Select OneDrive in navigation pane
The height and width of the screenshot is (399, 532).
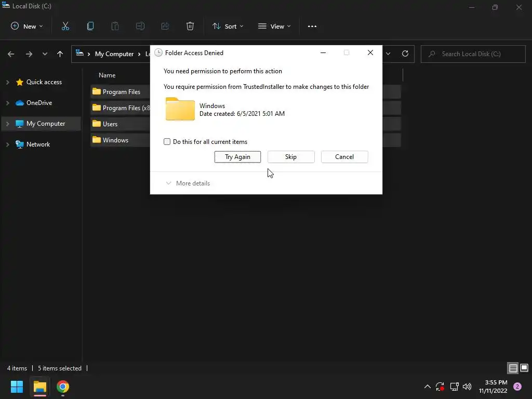pos(39,103)
